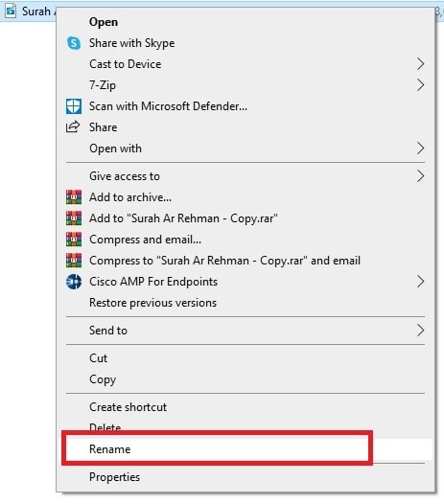This screenshot has width=444, height=504.
Task: Choose Cut from the context menu
Action: click(x=245, y=358)
